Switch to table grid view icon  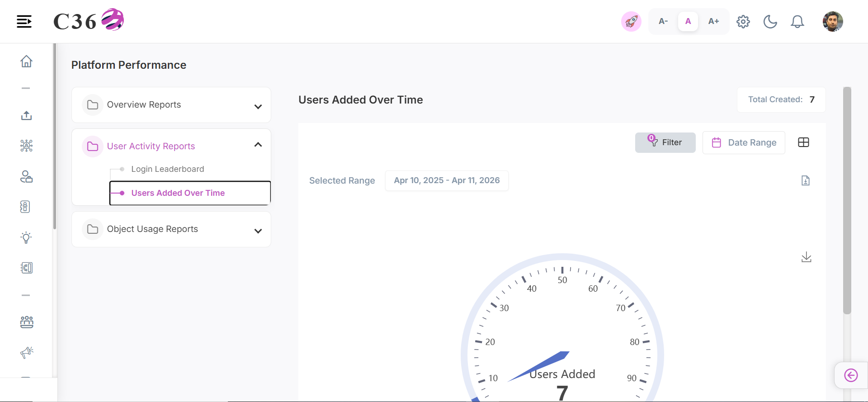click(803, 142)
